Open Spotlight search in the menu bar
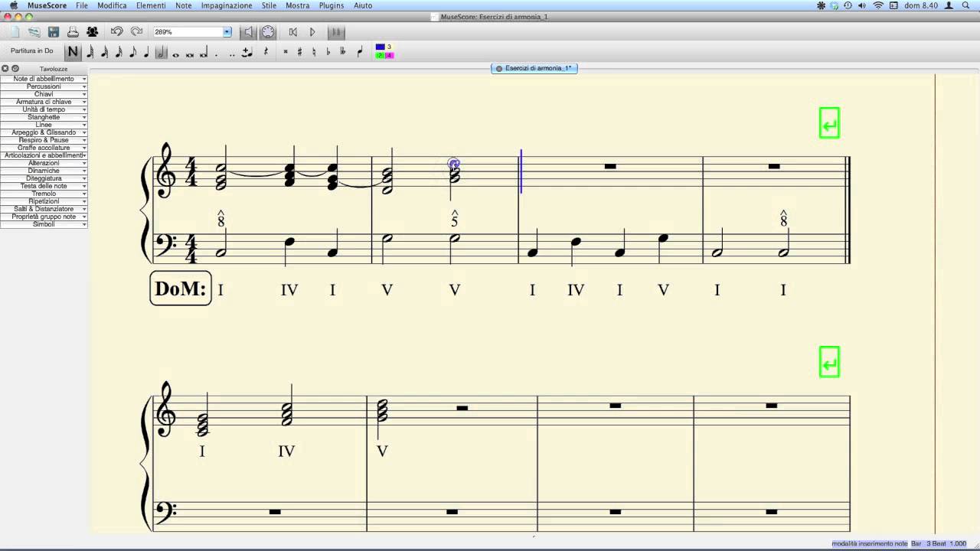 [967, 5]
